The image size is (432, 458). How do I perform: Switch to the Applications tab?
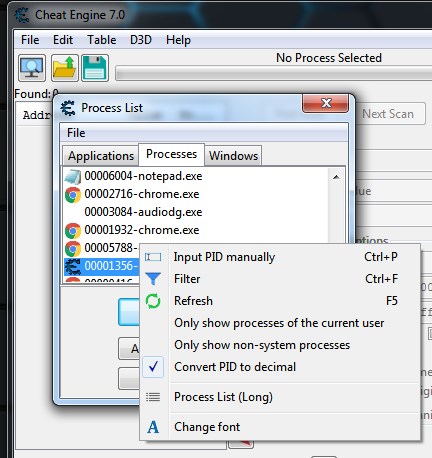(x=101, y=156)
